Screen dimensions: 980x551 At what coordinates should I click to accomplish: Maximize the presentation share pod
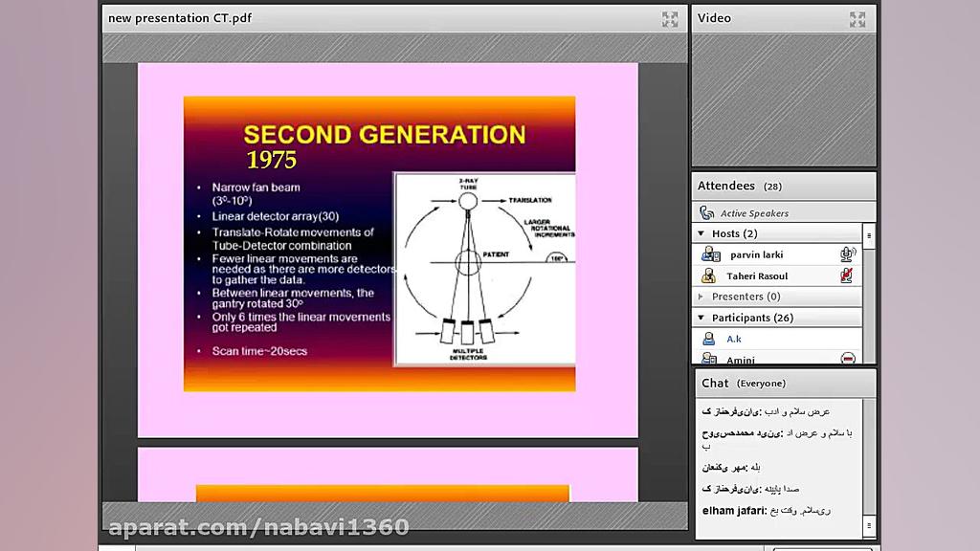(x=669, y=19)
